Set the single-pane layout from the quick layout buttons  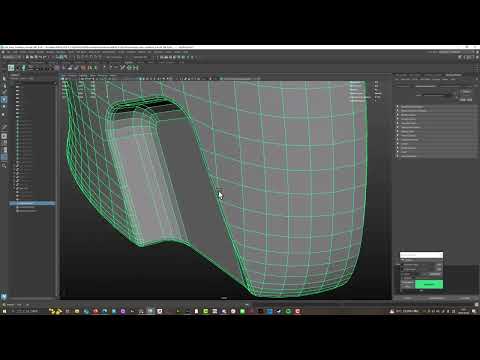(x=4, y=136)
